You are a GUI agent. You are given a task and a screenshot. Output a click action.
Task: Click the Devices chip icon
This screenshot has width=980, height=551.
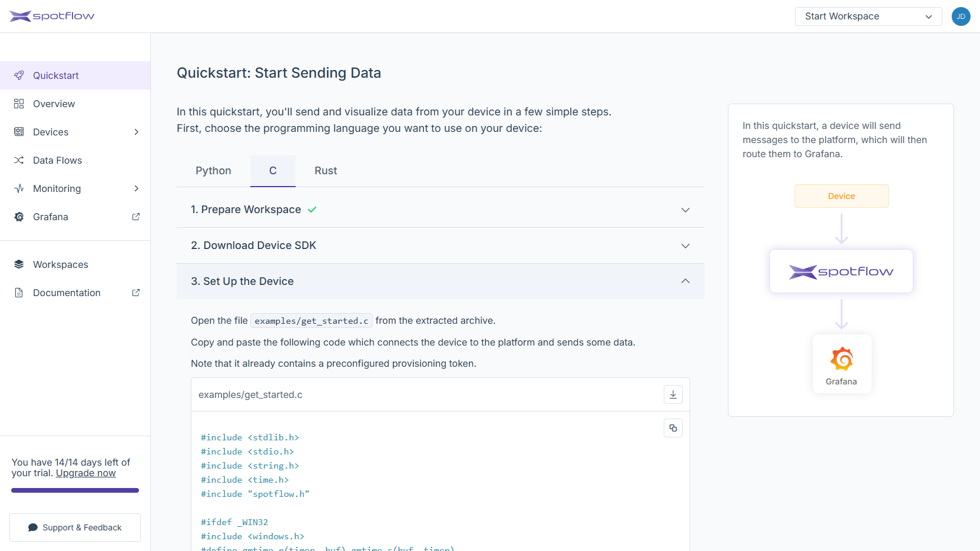(19, 132)
